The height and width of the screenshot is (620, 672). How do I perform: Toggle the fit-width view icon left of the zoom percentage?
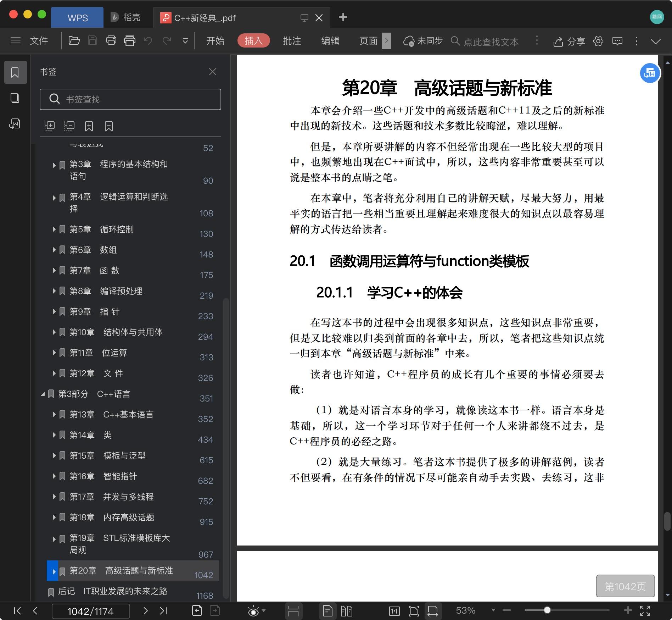[x=433, y=611]
